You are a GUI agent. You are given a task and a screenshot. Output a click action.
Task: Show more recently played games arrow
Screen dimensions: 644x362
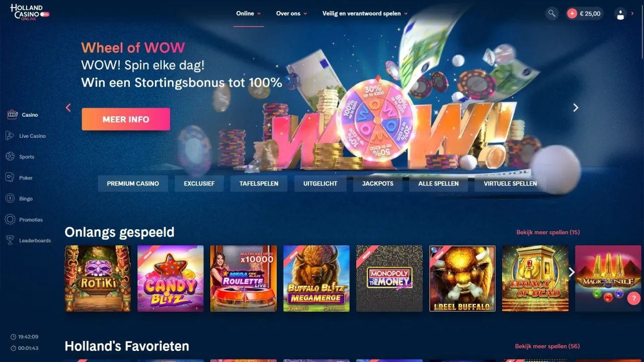pyautogui.click(x=572, y=272)
